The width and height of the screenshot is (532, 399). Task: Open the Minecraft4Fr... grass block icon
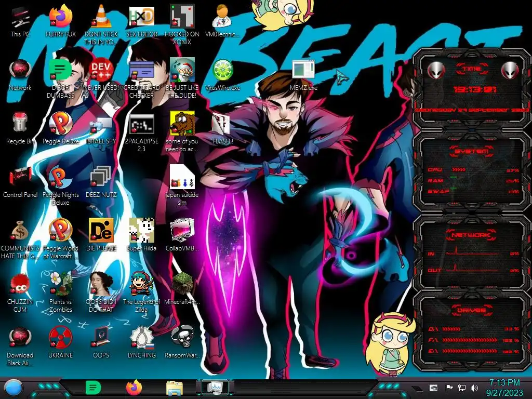tap(182, 289)
